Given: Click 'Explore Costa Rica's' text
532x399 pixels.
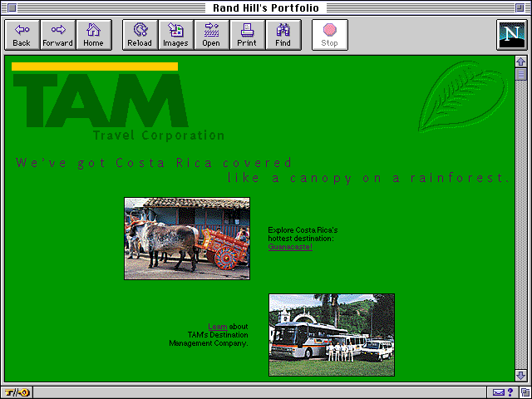Looking at the screenshot, I should pos(303,230).
